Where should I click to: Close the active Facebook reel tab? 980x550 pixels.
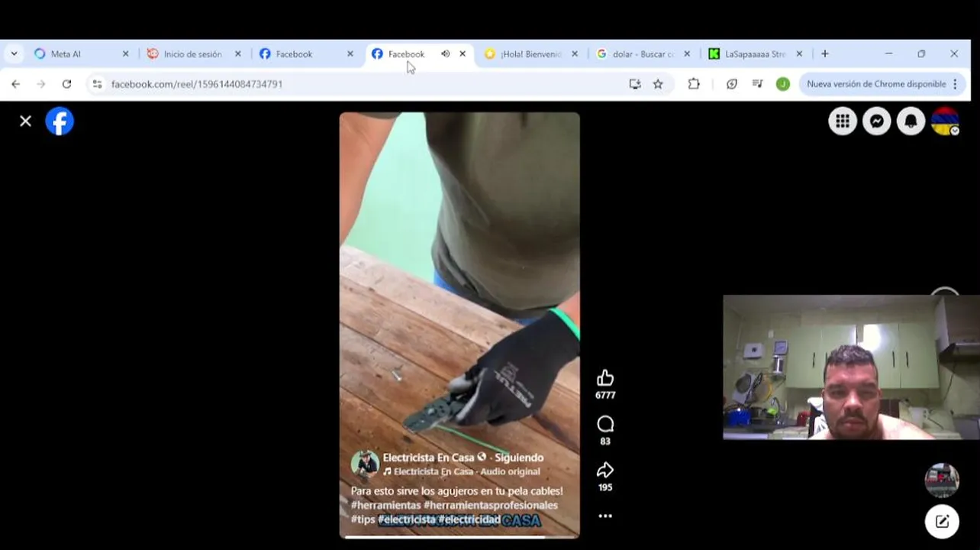click(463, 54)
